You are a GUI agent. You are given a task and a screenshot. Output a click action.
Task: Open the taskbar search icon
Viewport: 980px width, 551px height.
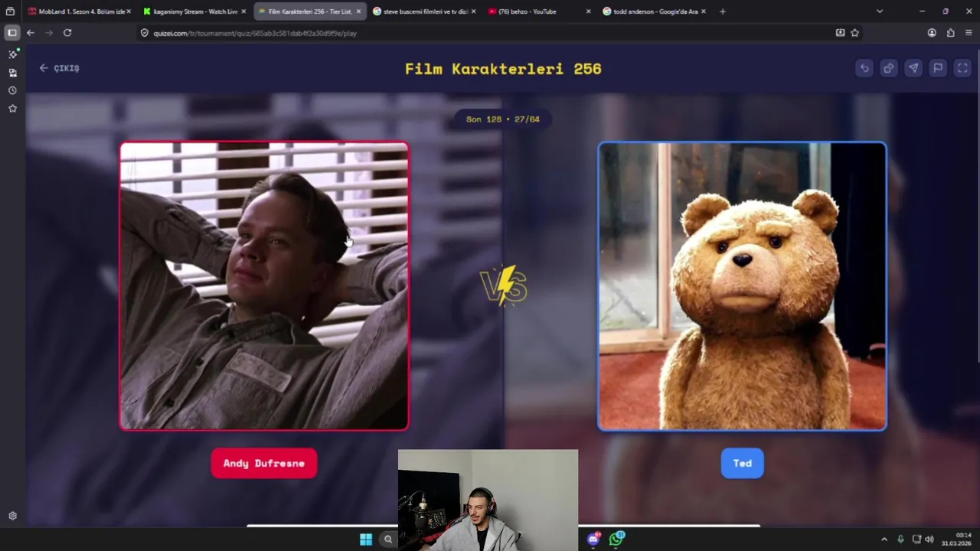(x=388, y=540)
